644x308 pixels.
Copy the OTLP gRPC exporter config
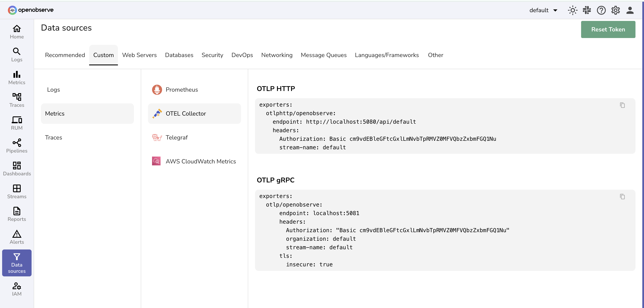point(622,197)
